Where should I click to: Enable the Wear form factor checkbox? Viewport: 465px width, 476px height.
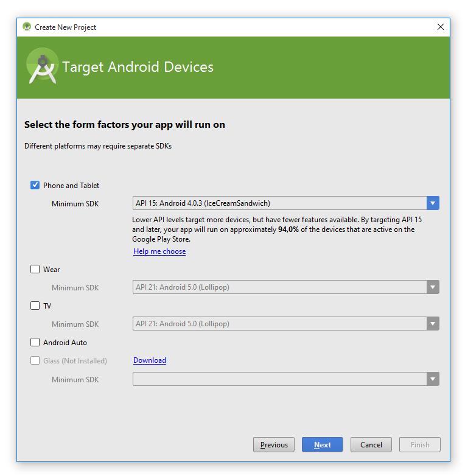[35, 269]
